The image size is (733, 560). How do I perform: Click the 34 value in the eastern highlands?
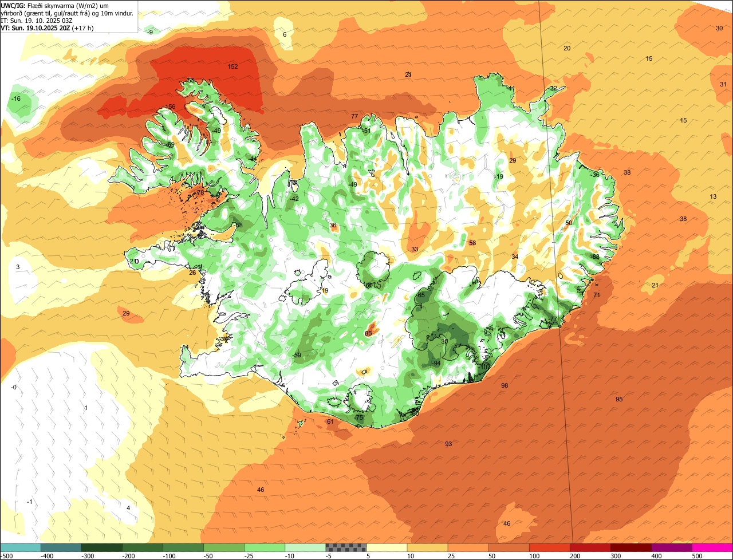point(515,257)
